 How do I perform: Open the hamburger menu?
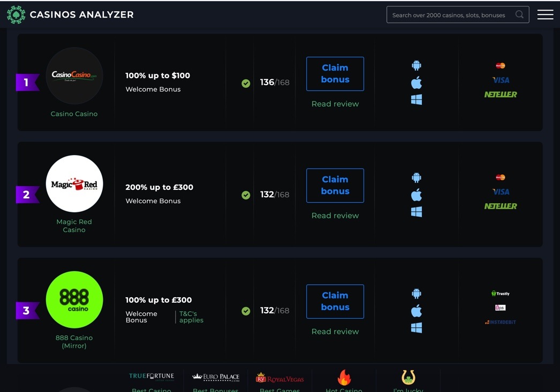tap(545, 14)
